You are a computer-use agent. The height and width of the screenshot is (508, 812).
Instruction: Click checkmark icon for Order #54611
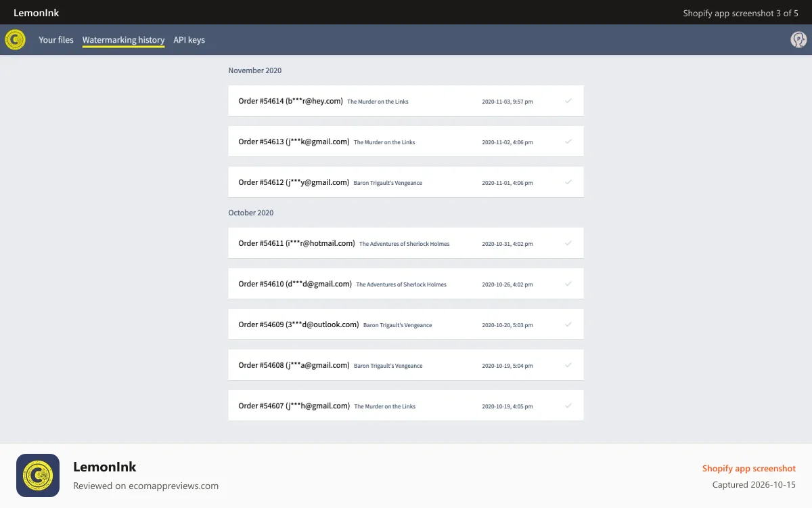pos(568,243)
